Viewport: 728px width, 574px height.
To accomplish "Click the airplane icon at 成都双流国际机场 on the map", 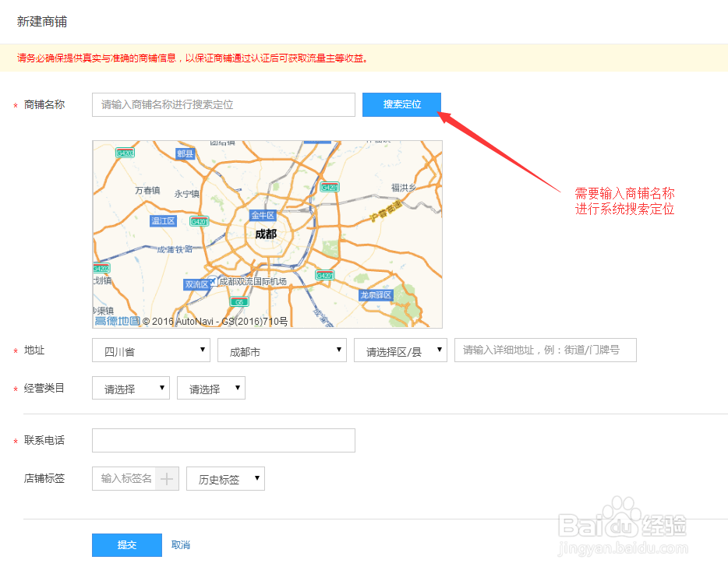I will coord(213,280).
